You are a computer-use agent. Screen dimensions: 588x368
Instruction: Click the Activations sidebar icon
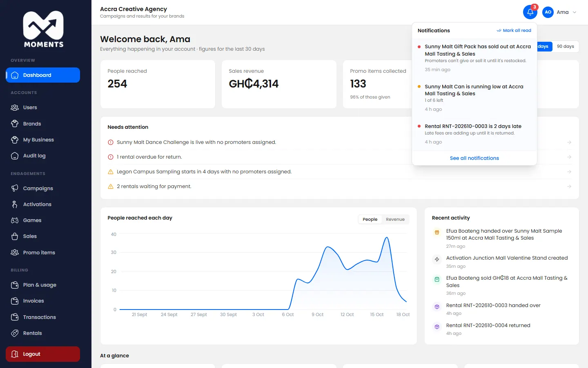click(15, 204)
